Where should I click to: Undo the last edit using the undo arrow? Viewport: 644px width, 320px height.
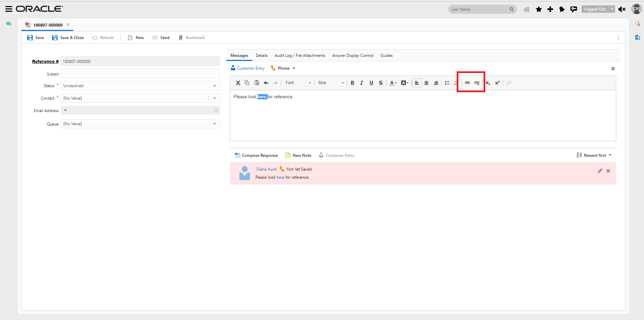pos(266,83)
